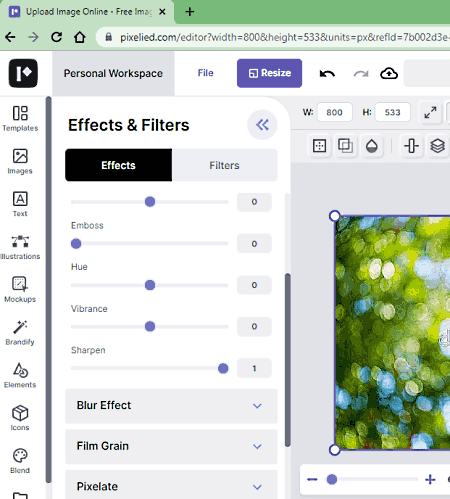Click the width input field

[x=334, y=112]
